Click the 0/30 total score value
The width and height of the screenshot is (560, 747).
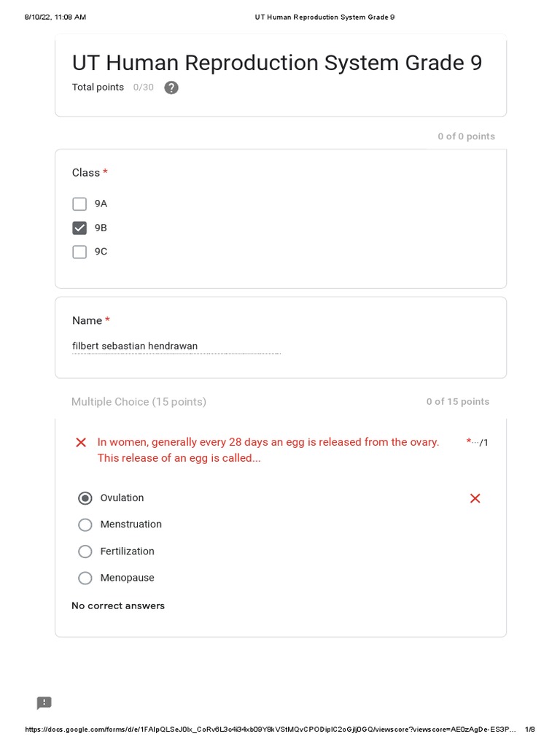coord(144,88)
